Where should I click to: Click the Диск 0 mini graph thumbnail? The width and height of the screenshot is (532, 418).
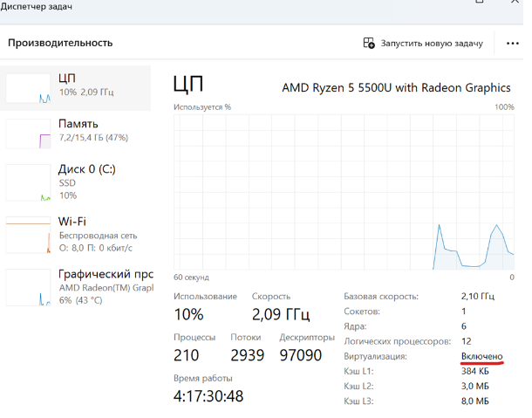(x=28, y=182)
